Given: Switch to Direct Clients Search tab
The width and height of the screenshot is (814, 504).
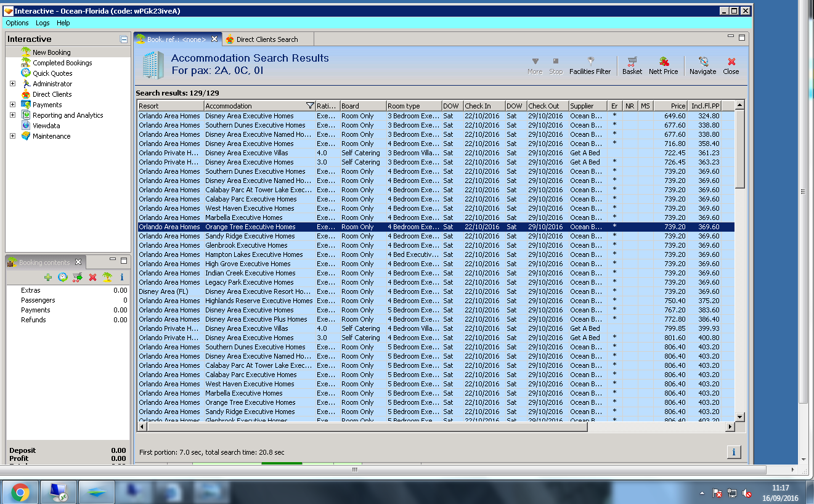Looking at the screenshot, I should (267, 39).
